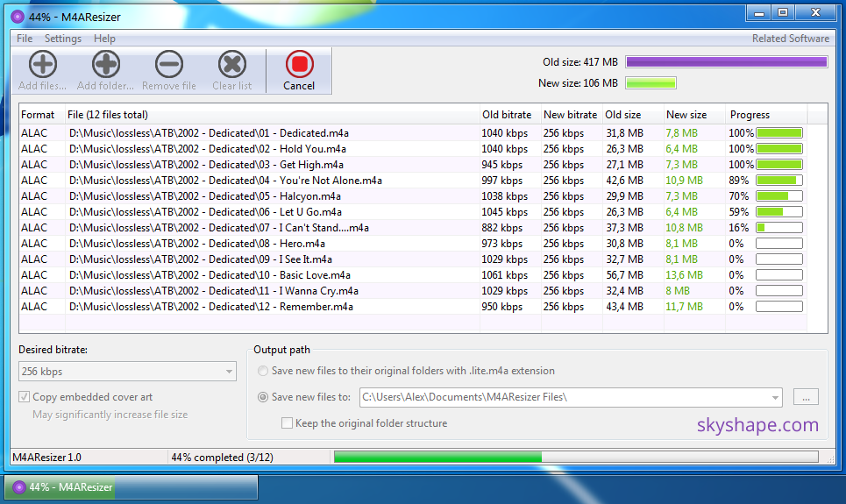Click the purple M4AResizer title bar icon
This screenshot has height=504, width=846.
pyautogui.click(x=18, y=16)
